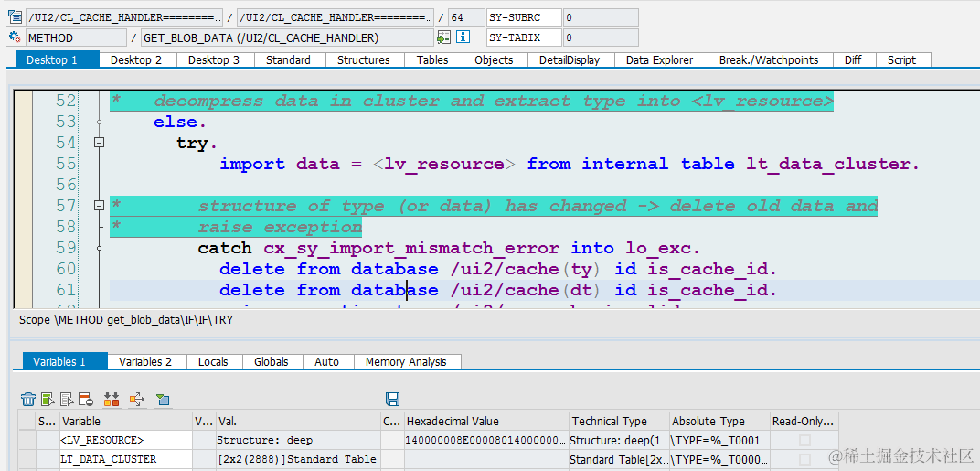The width and height of the screenshot is (980, 471).
Task: Click the Absolute Type column header
Action: (x=719, y=421)
